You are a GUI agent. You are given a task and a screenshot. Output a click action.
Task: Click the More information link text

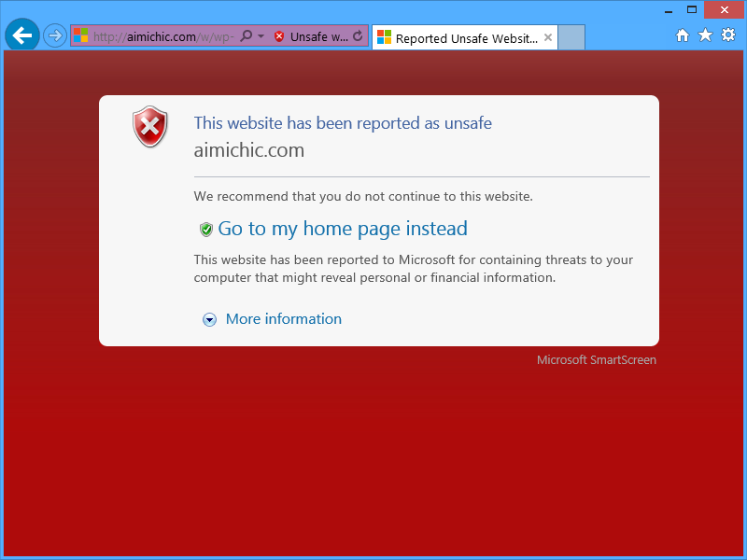[284, 318]
